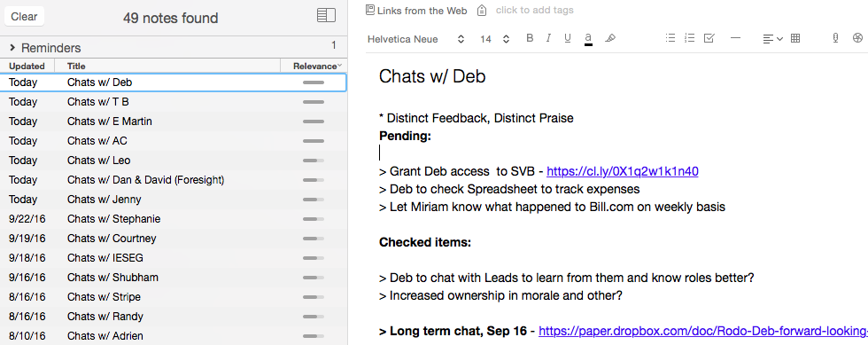Viewport: 868px width, 345px height.
Task: Apply italic formatting to text
Action: coord(548,38)
